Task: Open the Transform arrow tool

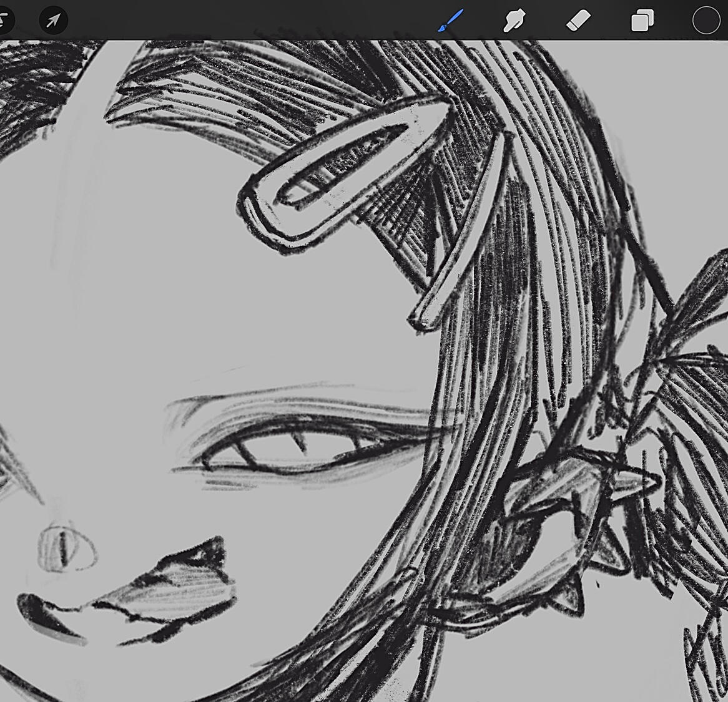Action: tap(53, 21)
